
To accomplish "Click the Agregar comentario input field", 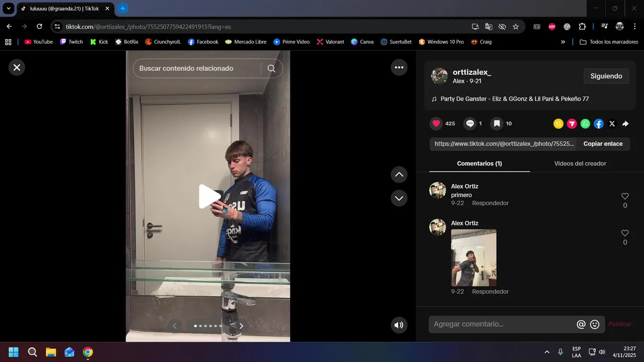I will (503, 324).
